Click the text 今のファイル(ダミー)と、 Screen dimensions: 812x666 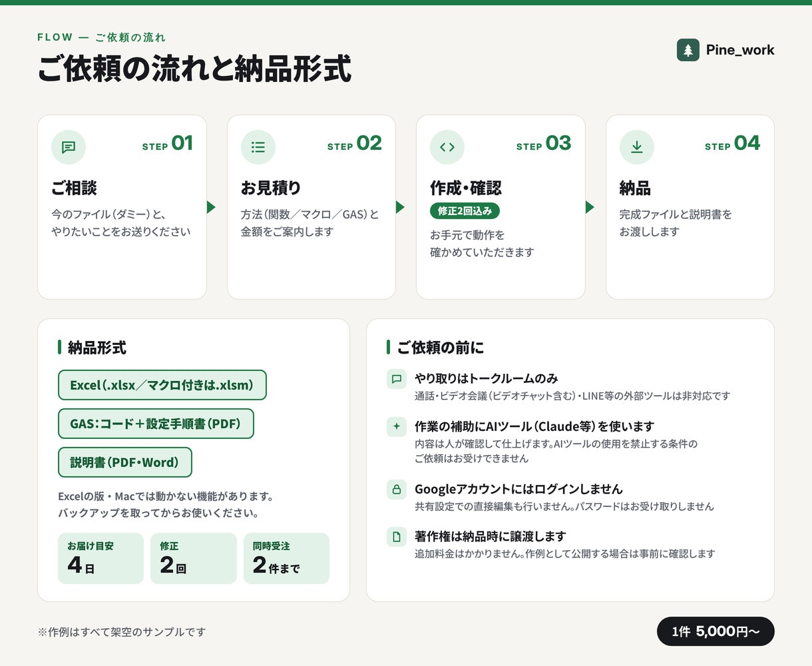click(x=108, y=214)
